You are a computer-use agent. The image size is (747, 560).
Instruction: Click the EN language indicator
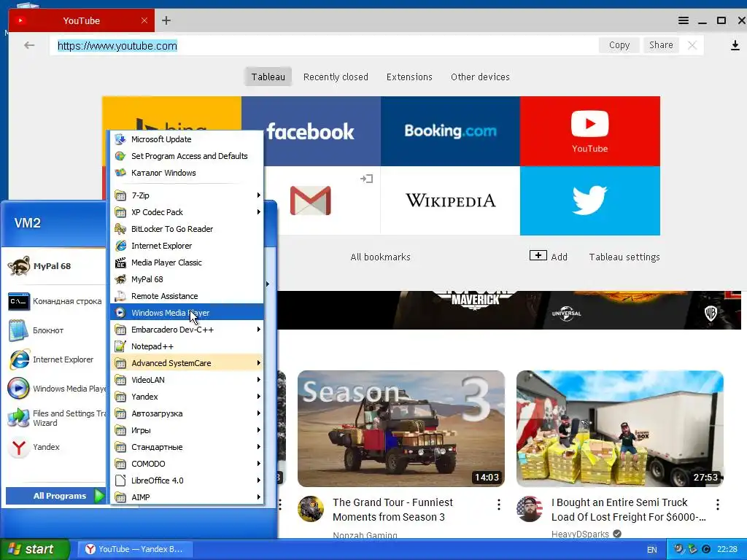651,550
